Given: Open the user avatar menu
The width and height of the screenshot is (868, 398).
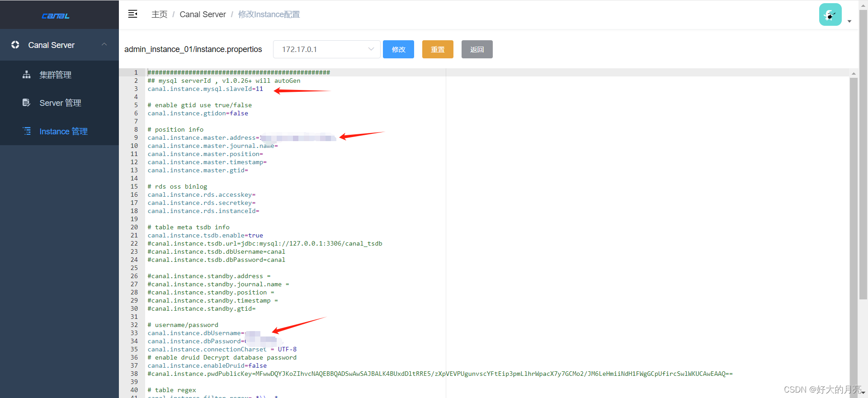Looking at the screenshot, I should tap(830, 14).
